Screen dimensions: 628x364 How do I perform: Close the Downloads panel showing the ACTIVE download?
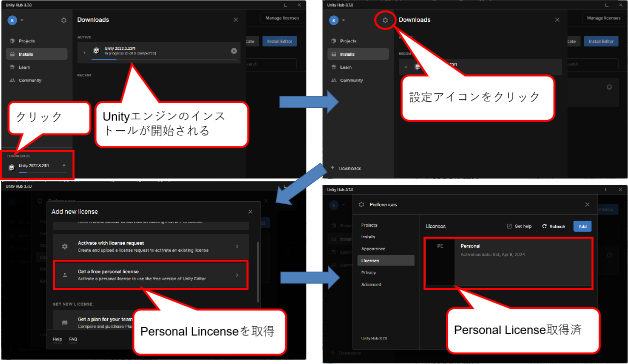236,20
